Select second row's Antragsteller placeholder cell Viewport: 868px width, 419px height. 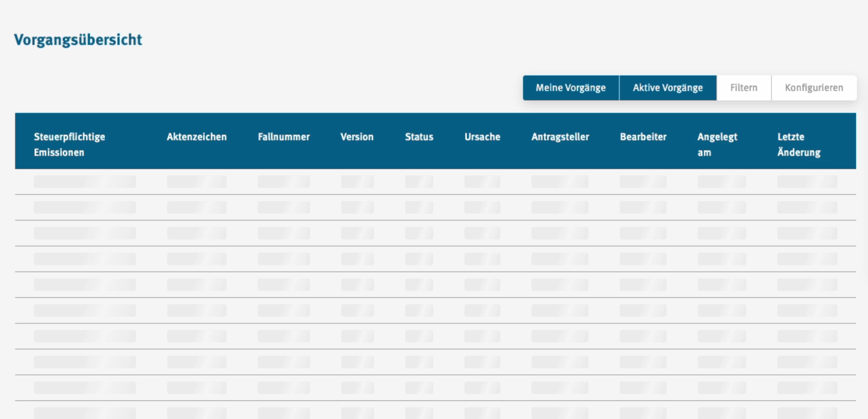click(x=560, y=207)
